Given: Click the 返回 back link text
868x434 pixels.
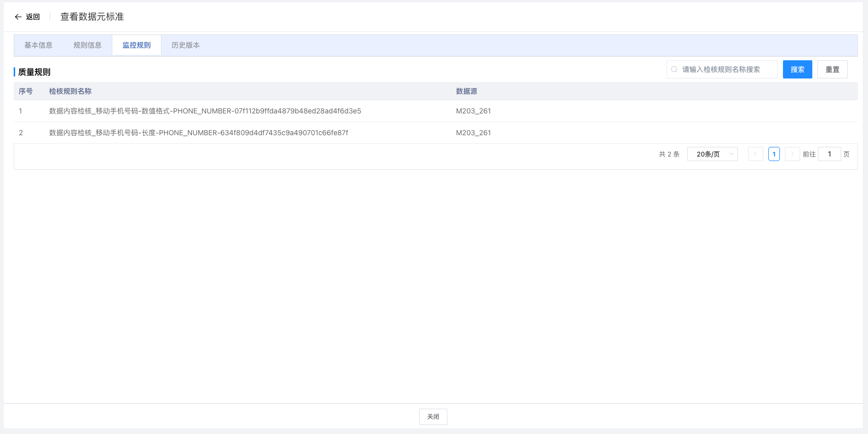Looking at the screenshot, I should [33, 17].
